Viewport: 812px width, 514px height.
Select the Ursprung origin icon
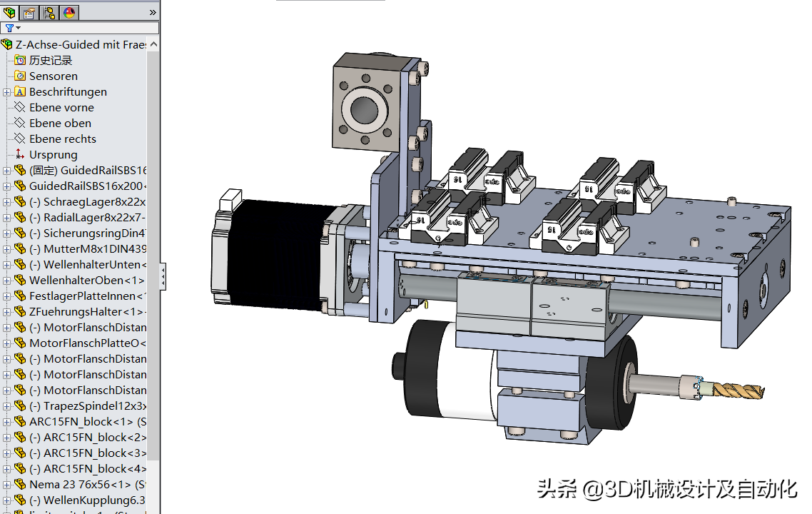pos(20,154)
